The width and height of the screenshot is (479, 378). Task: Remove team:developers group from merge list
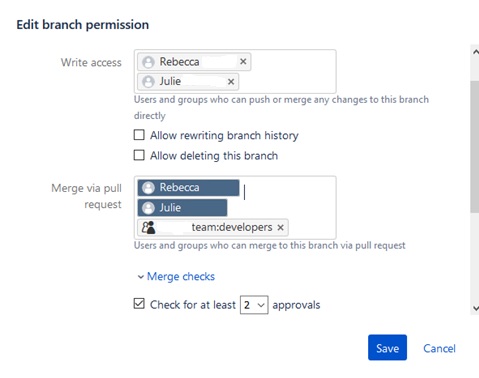pyautogui.click(x=280, y=227)
